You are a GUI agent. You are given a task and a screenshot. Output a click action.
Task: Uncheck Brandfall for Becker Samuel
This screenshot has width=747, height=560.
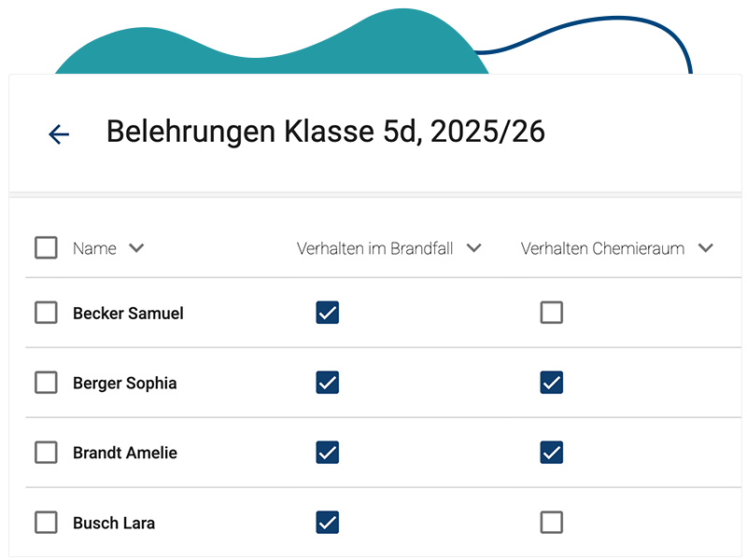click(328, 313)
